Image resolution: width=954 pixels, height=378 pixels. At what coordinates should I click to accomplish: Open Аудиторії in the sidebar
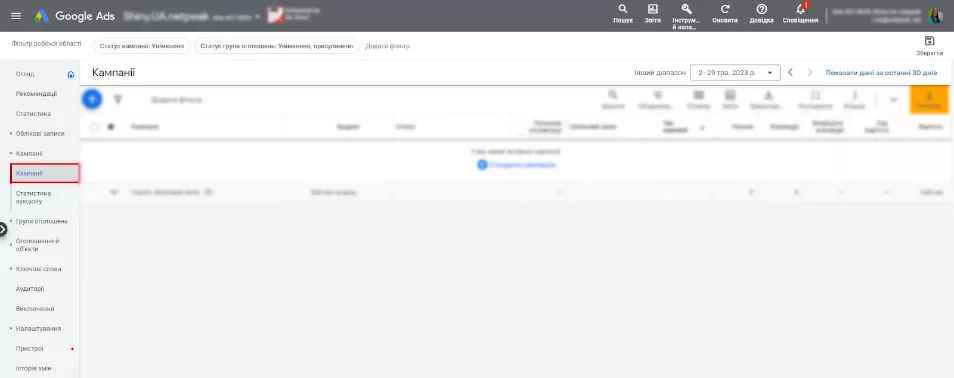30,289
